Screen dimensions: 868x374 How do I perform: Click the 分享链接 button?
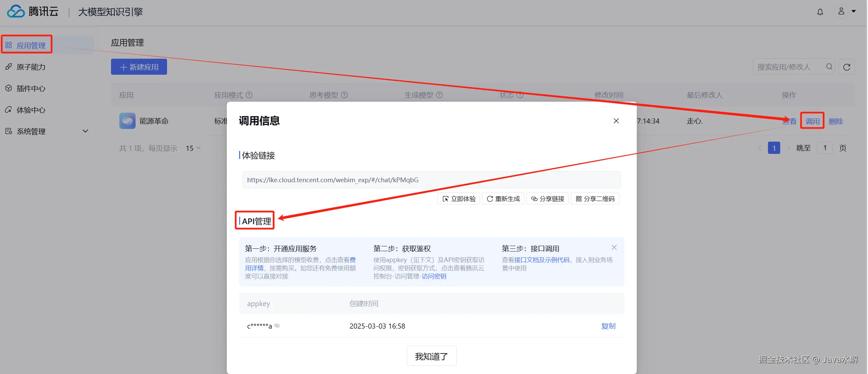pyautogui.click(x=548, y=199)
